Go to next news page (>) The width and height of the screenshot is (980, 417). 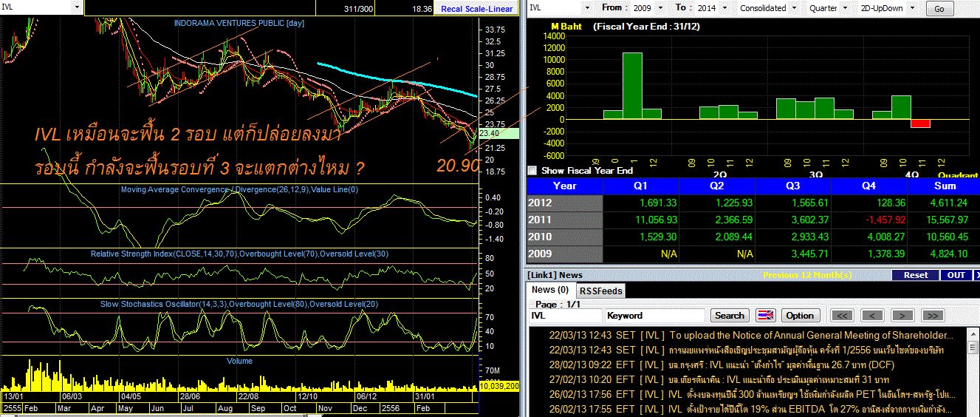coord(902,316)
